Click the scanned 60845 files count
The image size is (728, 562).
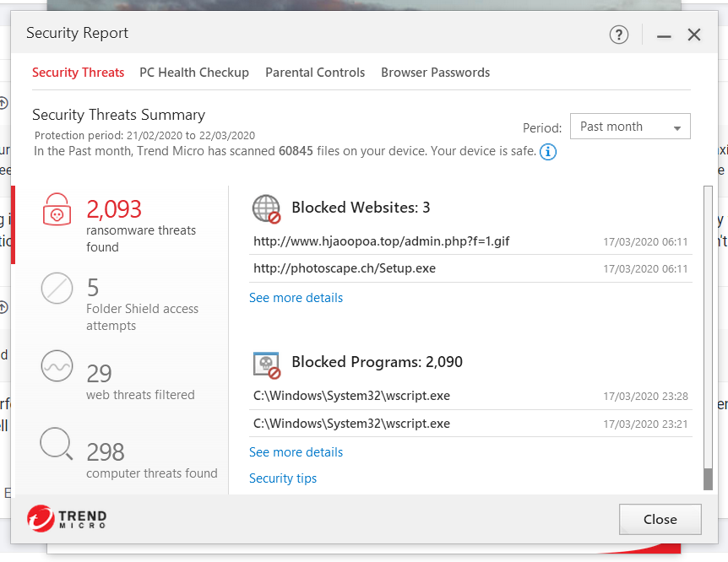tap(296, 151)
